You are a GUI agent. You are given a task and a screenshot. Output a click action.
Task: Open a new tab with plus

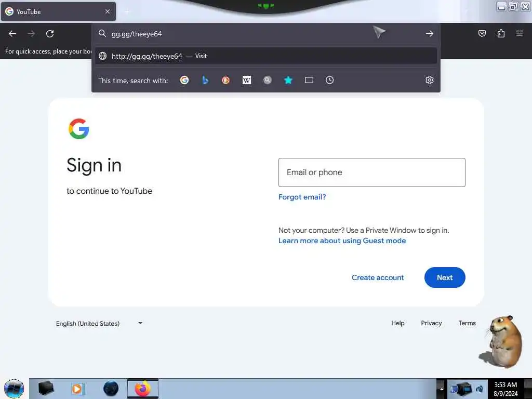click(x=127, y=11)
